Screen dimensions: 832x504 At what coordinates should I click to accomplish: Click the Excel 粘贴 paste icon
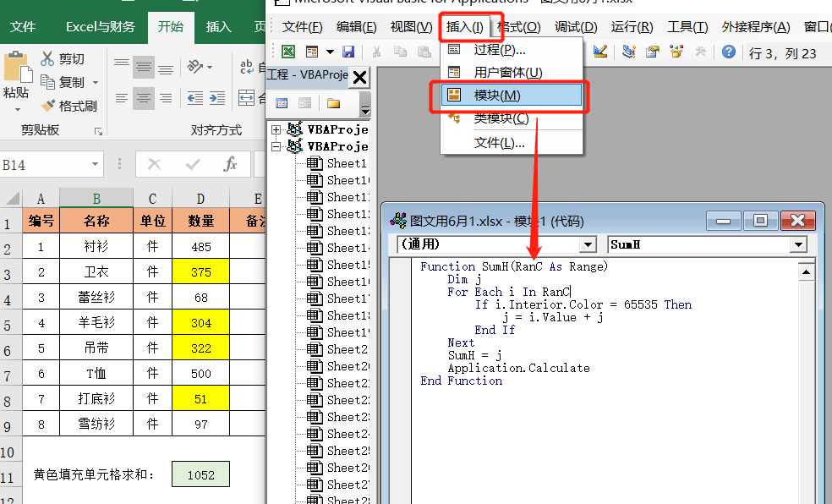(17, 68)
